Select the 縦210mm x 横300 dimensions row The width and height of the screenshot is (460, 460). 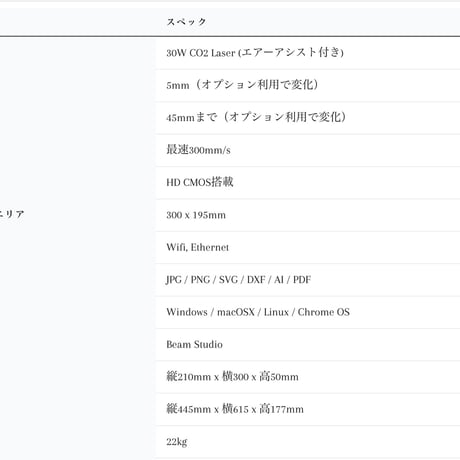(x=308, y=376)
